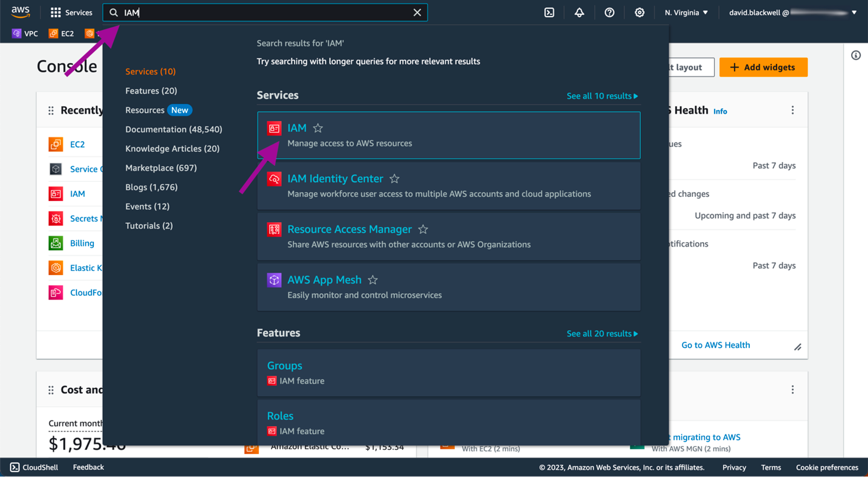Open CloudShell icon in top navigation bar
Image resolution: width=868 pixels, height=478 pixels.
click(549, 13)
